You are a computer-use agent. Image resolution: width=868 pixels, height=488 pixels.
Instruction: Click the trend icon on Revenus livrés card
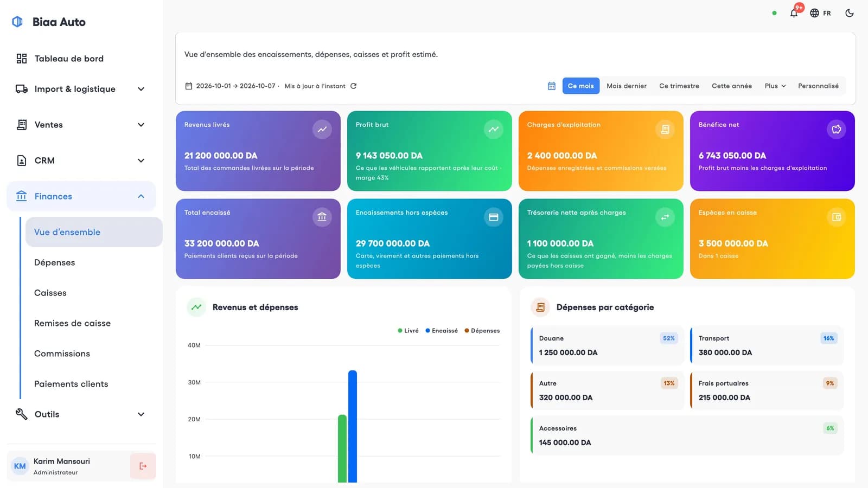click(322, 130)
